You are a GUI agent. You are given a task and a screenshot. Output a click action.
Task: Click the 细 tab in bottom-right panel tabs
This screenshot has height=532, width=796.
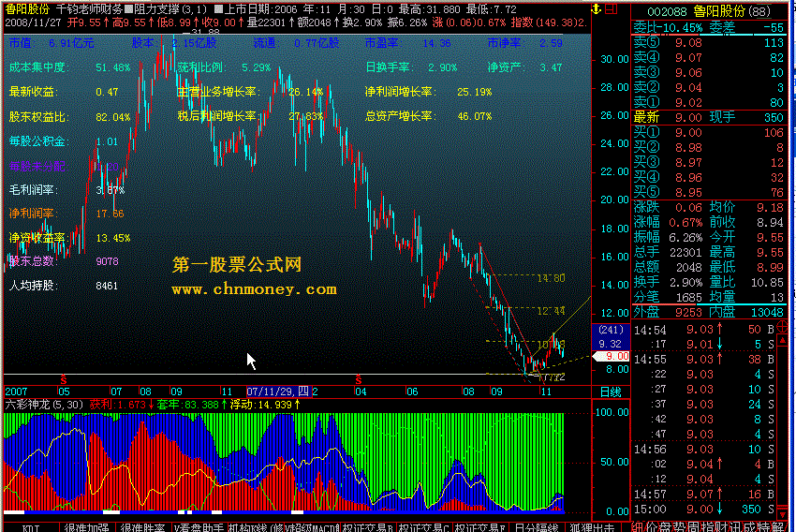click(x=637, y=527)
